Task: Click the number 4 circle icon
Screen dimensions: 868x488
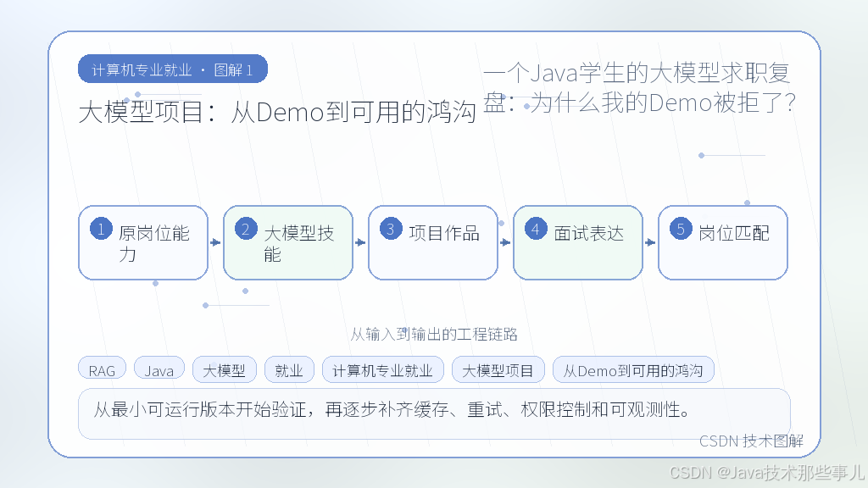Action: click(536, 229)
